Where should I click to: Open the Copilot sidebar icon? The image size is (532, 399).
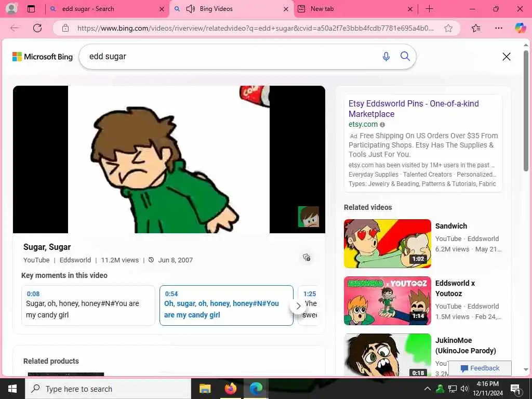(x=520, y=28)
